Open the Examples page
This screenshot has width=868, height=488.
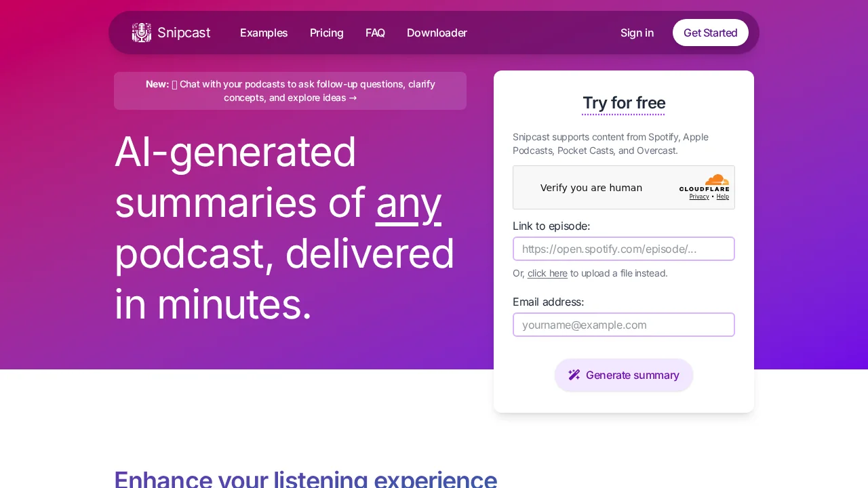click(264, 33)
